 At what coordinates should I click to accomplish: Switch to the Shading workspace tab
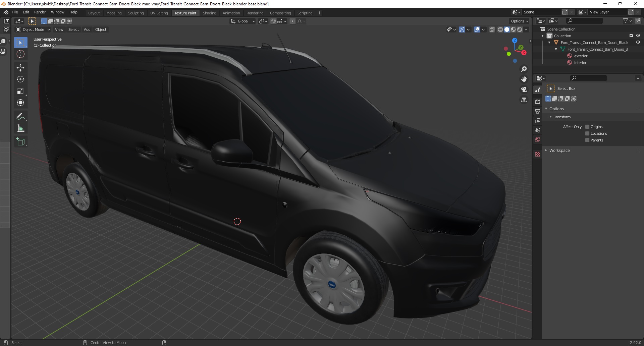coord(209,13)
